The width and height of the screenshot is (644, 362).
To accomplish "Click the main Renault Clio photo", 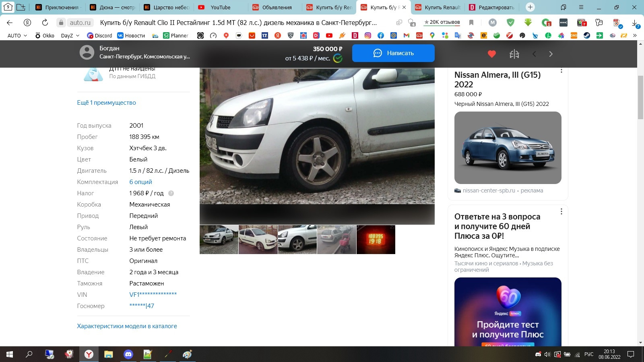I will click(x=317, y=136).
